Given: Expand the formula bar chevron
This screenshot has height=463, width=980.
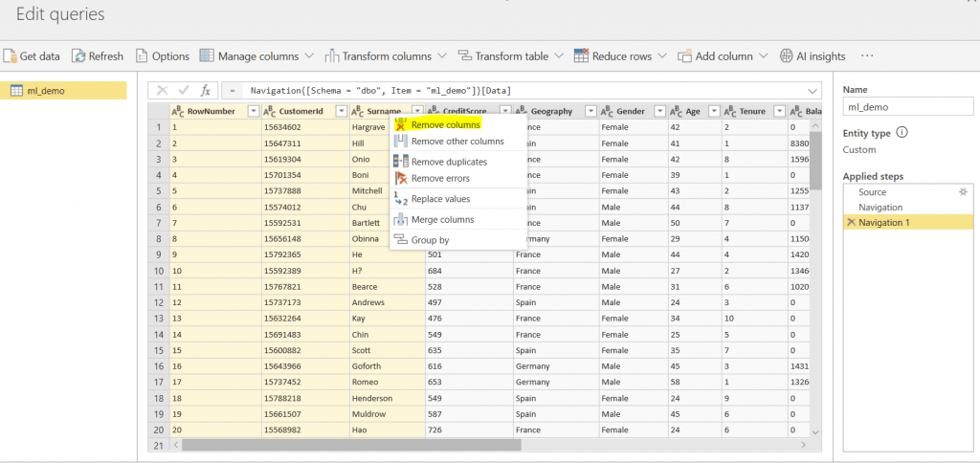Looking at the screenshot, I should click(813, 91).
